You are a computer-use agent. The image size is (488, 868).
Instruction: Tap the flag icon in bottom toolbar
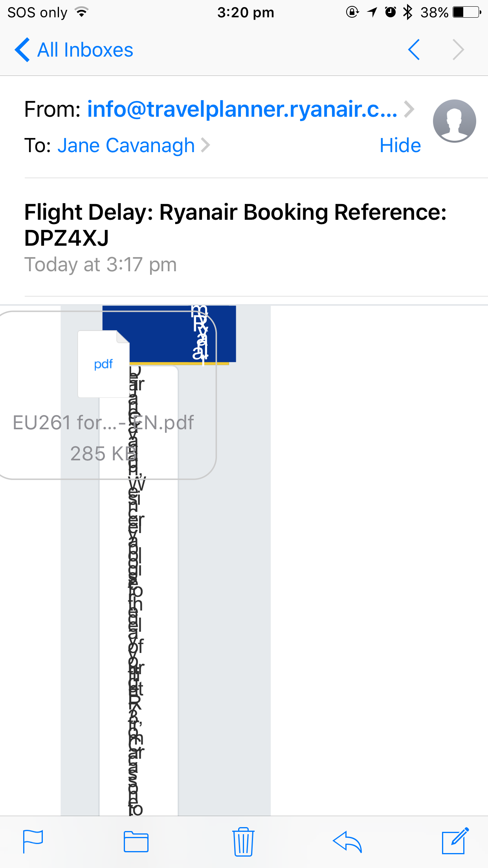tap(33, 842)
